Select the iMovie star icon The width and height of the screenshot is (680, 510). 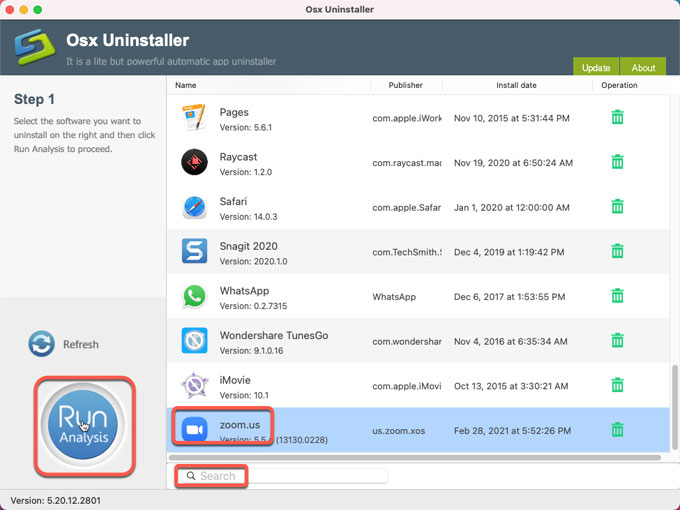(x=194, y=385)
